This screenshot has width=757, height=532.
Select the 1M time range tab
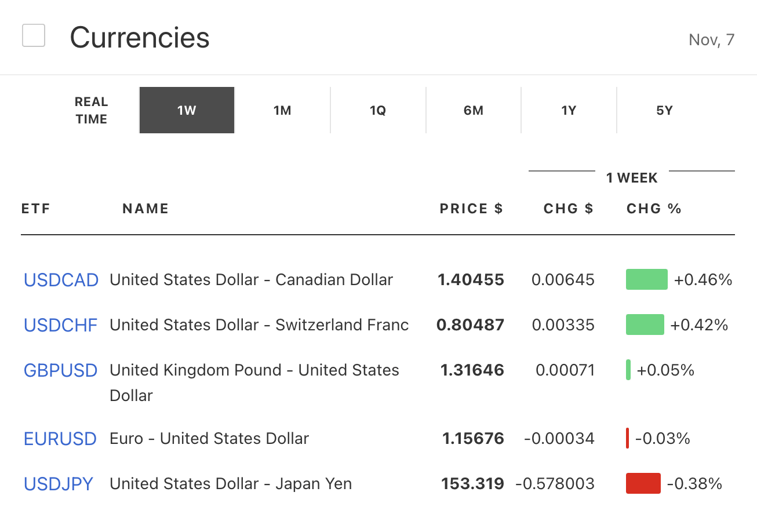coord(282,110)
